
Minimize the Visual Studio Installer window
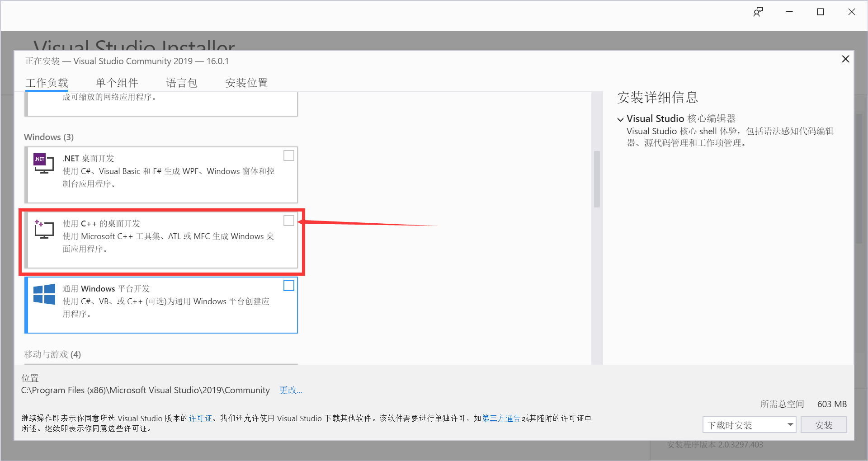click(x=789, y=12)
